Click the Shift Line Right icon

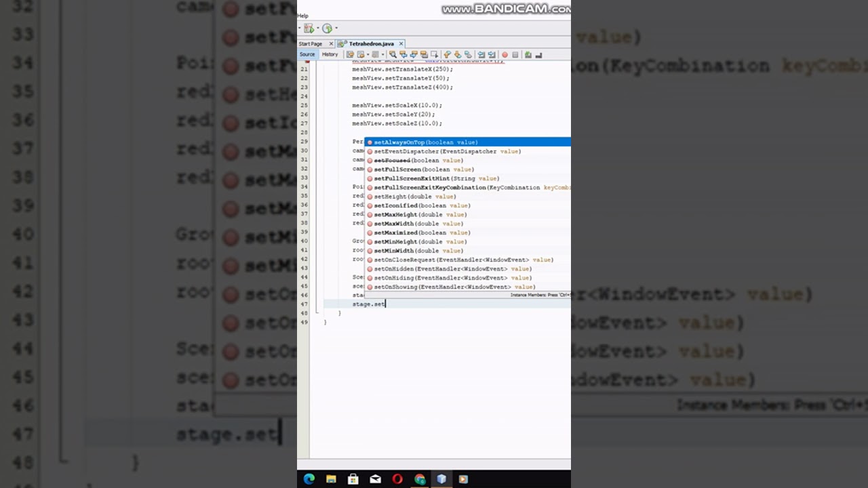tap(491, 54)
